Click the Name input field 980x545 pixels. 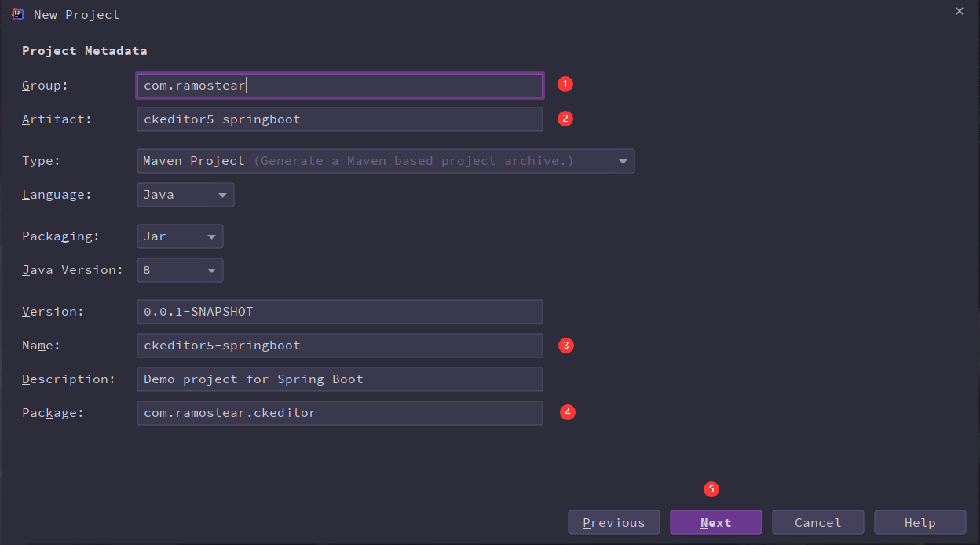339,346
